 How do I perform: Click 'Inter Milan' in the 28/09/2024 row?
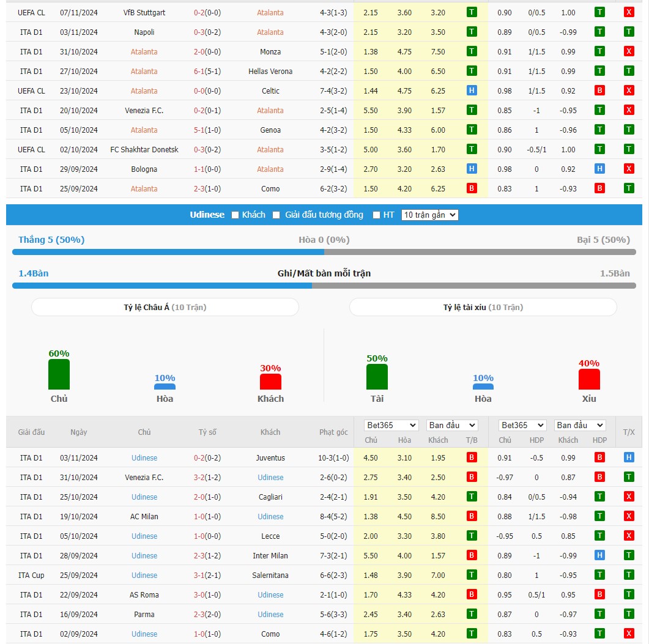[270, 556]
